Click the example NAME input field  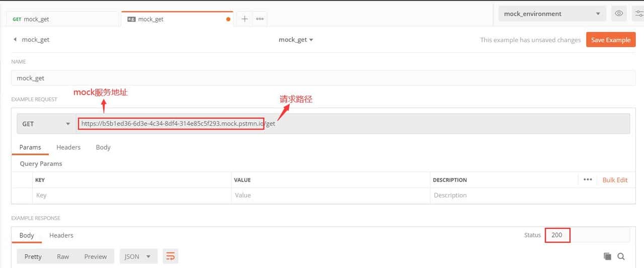pyautogui.click(x=324, y=78)
